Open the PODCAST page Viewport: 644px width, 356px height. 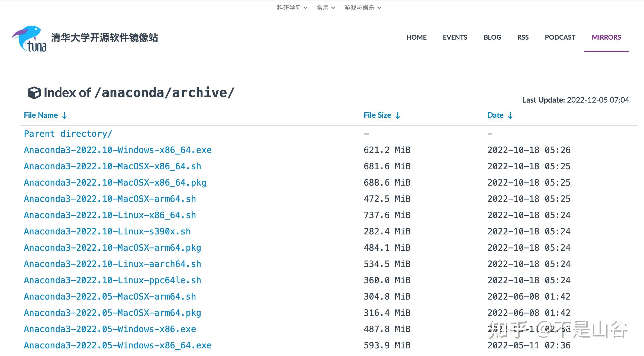tap(560, 37)
